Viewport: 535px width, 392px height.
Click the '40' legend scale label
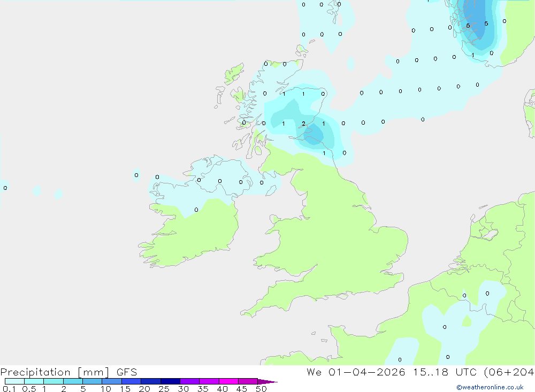[x=222, y=389]
